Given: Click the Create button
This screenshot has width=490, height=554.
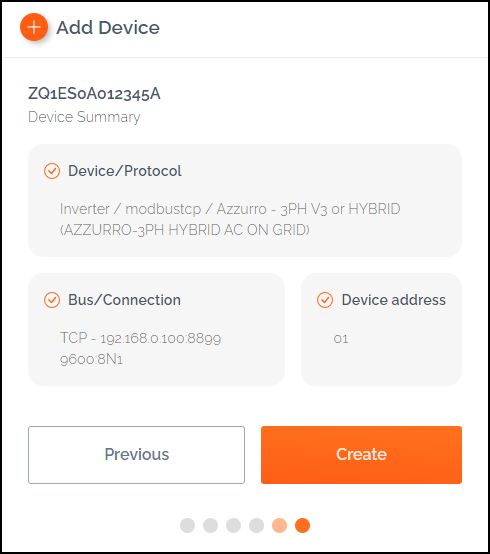Looking at the screenshot, I should point(361,455).
